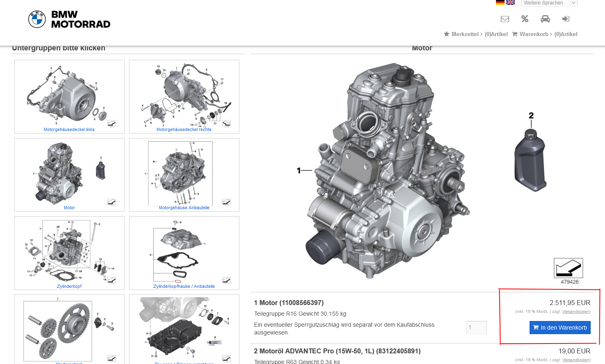This screenshot has height=364, width=605.
Task: Add Motor to cart via In den Warenkorb
Action: 560,328
